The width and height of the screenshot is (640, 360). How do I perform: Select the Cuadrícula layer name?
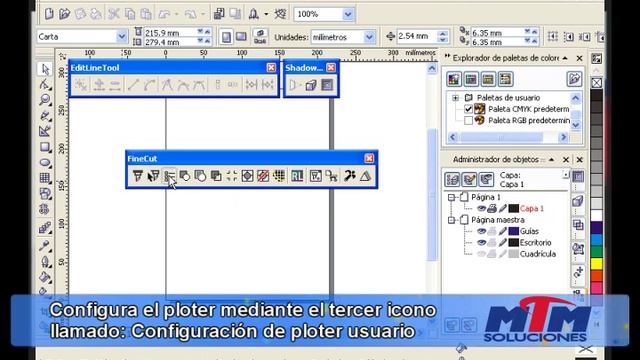(538, 254)
